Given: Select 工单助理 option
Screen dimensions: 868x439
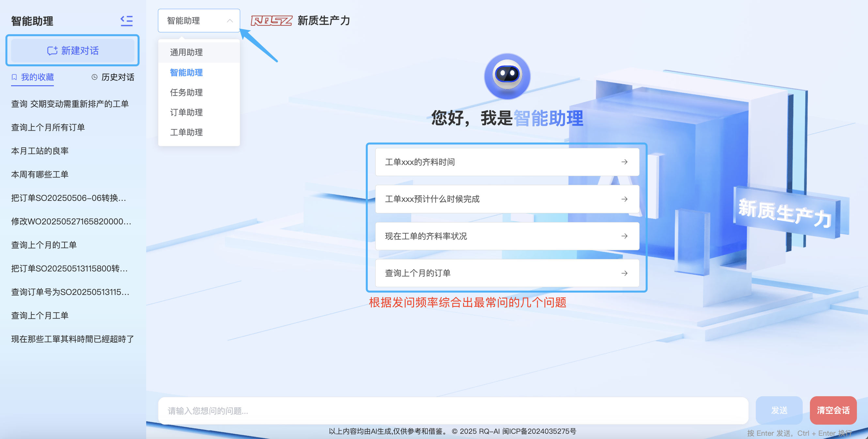Looking at the screenshot, I should click(186, 132).
